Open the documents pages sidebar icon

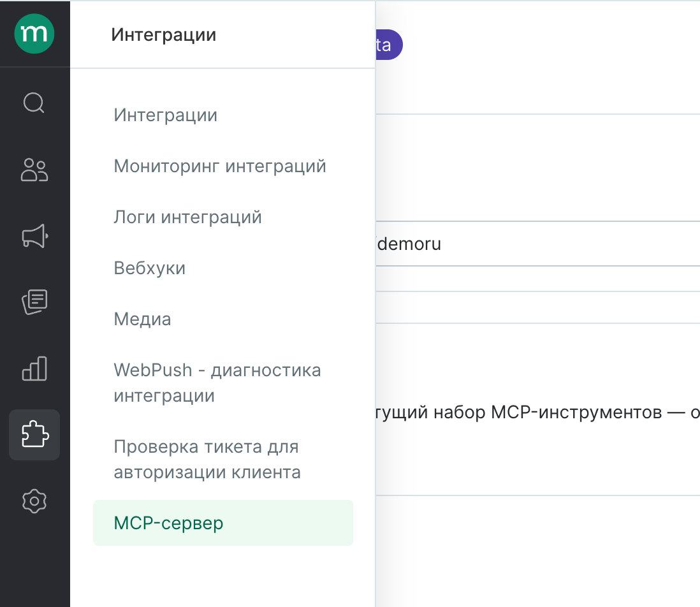(x=34, y=302)
